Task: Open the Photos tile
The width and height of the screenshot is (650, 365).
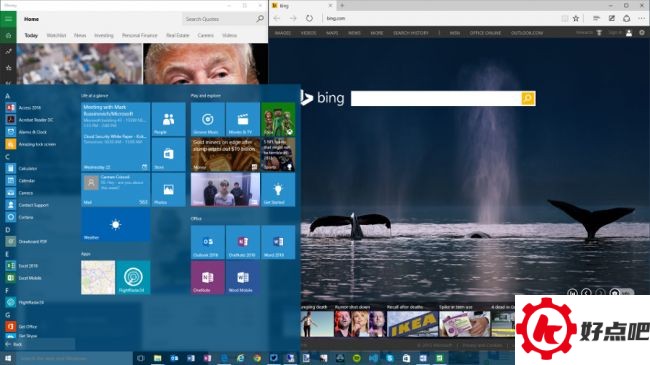Action: 168,190
